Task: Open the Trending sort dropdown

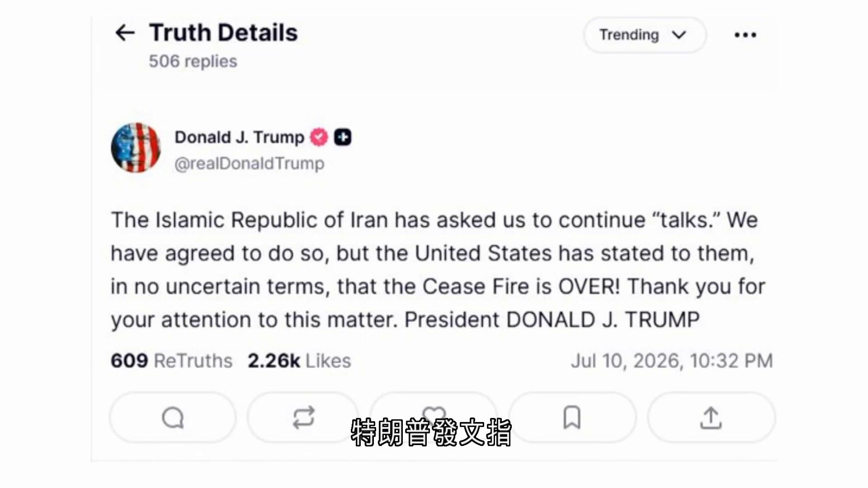Action: pos(645,35)
